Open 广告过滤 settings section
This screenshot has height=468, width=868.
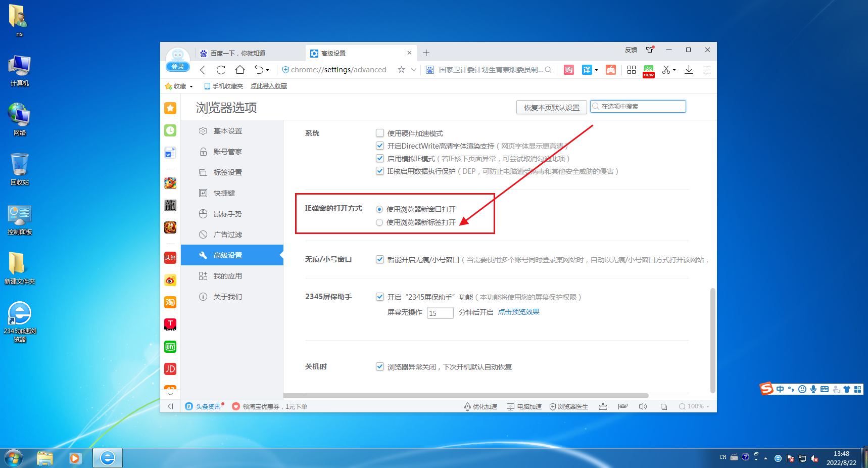tap(232, 235)
